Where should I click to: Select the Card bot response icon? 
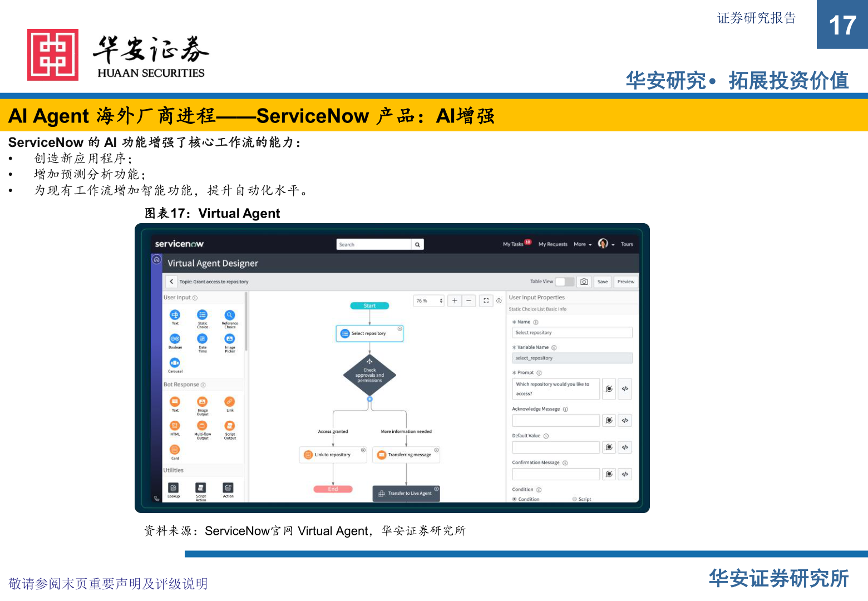pyautogui.click(x=175, y=450)
